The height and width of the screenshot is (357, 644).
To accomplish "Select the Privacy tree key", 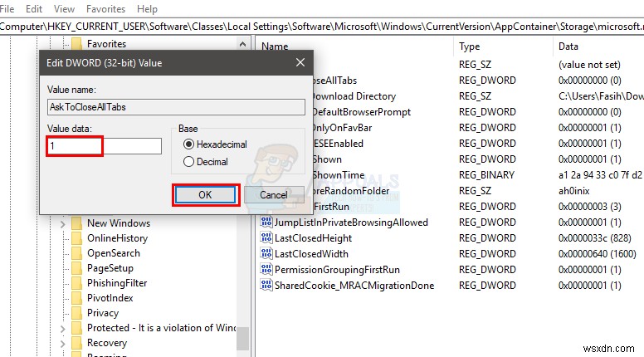I will coord(103,313).
